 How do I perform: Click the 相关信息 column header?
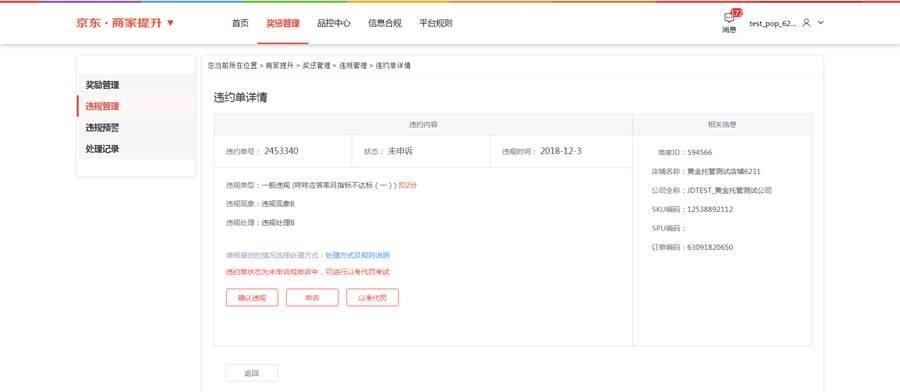(x=722, y=125)
